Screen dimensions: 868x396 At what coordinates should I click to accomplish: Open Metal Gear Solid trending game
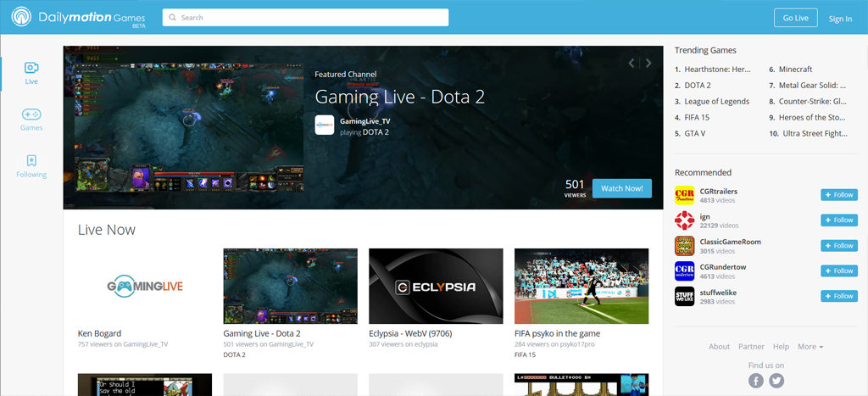(x=813, y=86)
